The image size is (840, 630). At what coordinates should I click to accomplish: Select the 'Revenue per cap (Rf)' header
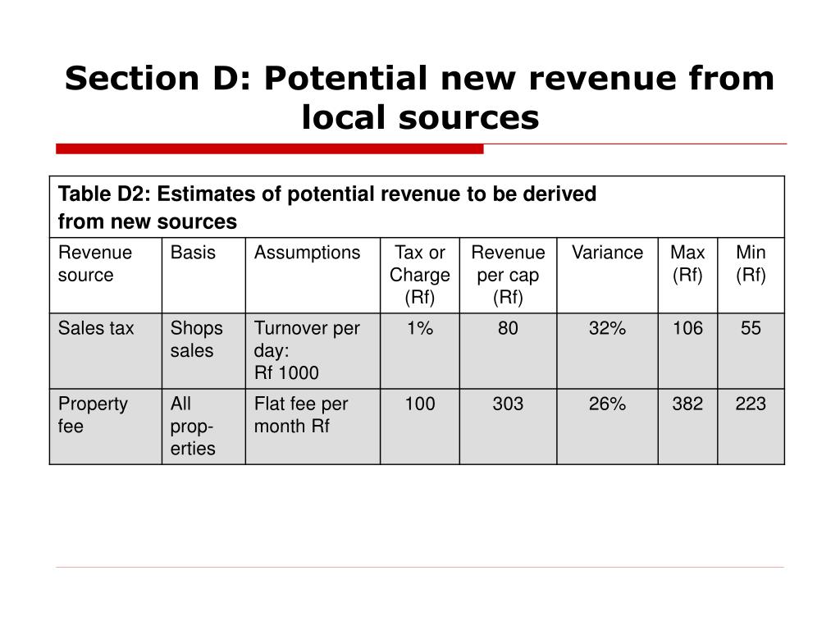(508, 275)
